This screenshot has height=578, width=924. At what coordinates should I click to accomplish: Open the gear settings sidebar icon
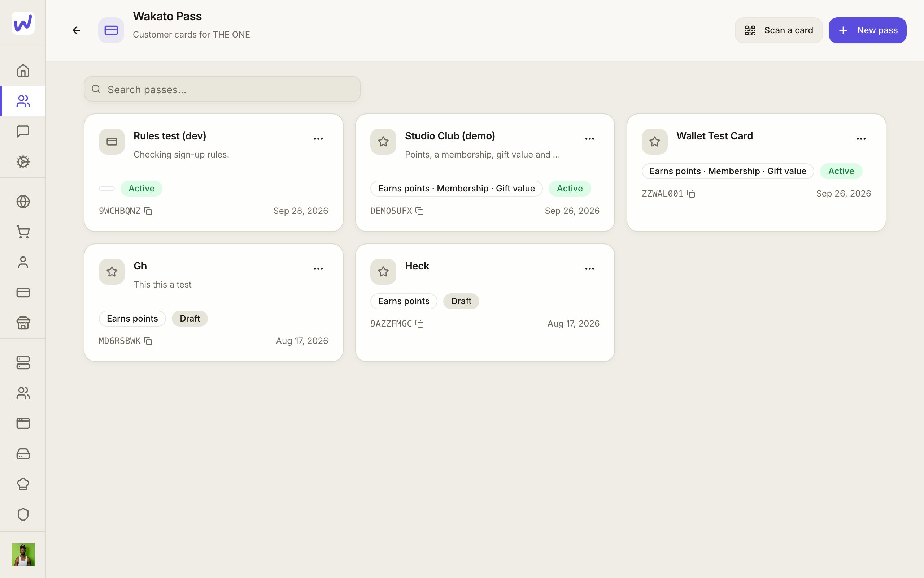pyautogui.click(x=23, y=162)
